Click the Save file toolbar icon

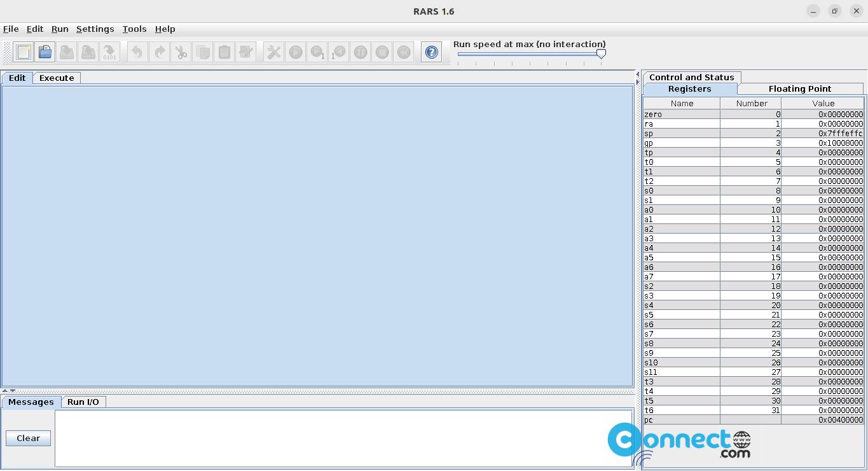67,52
